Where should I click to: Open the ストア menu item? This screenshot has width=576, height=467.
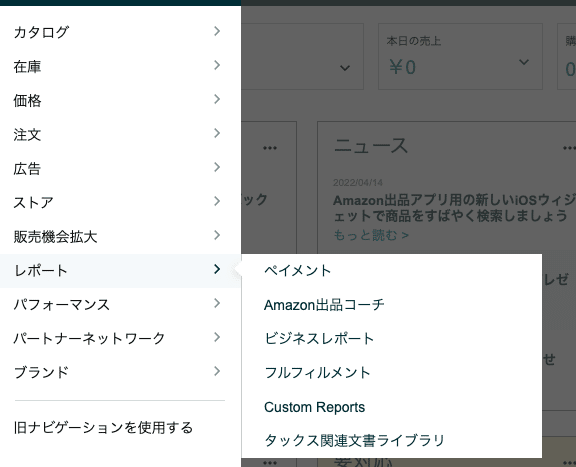tap(120, 202)
